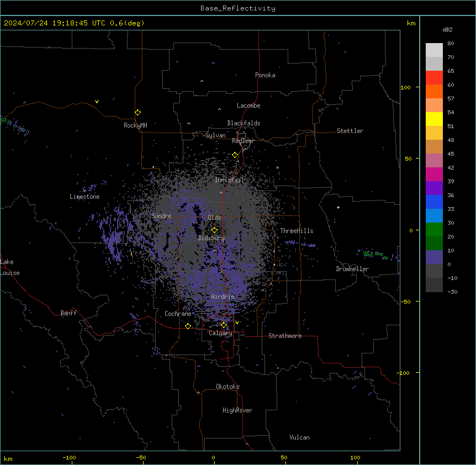The image size is (476, 465).
Task: Choose the green 30 dBZ legend swatch
Action: pyautogui.click(x=434, y=229)
